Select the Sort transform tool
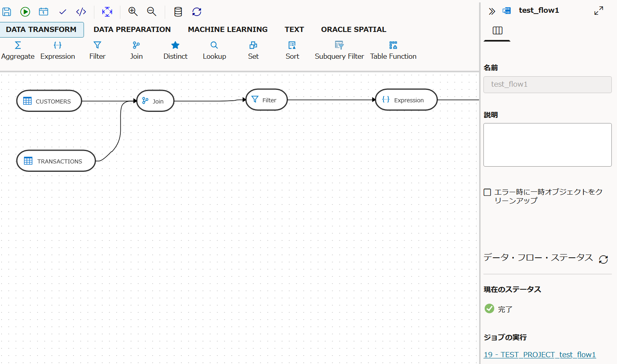This screenshot has height=364, width=617. 292,51
